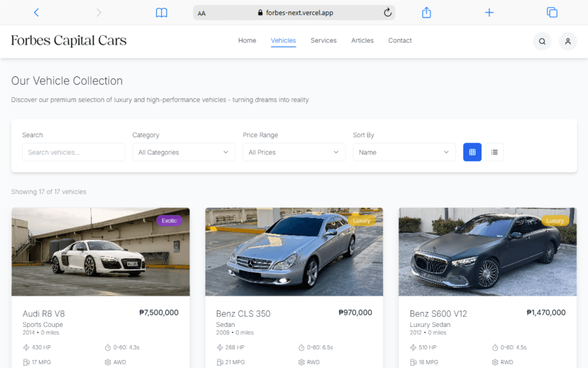Click the Exotic badge on Audi R8
The height and width of the screenshot is (368, 588).
coord(169,220)
